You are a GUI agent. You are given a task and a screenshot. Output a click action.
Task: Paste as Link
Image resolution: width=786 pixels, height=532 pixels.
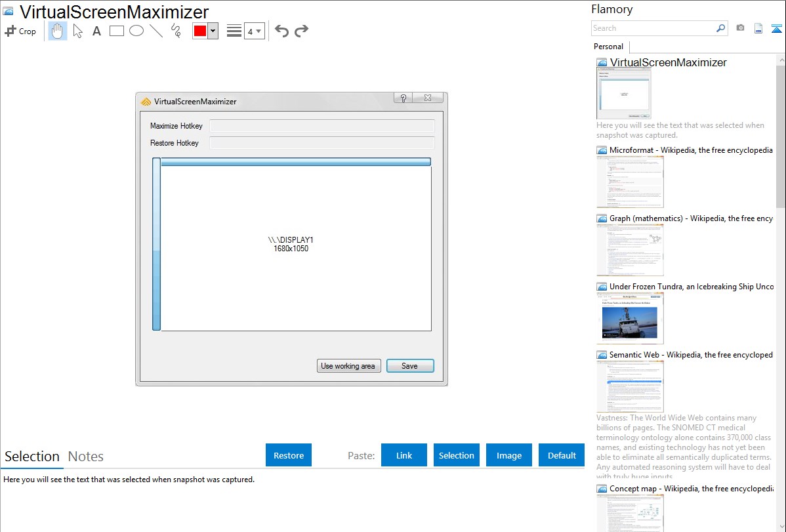pos(404,455)
